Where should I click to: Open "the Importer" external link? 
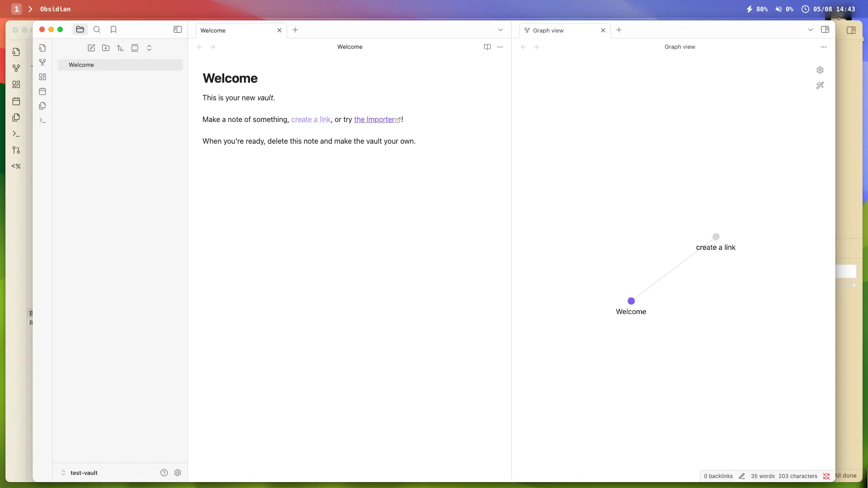click(x=374, y=120)
